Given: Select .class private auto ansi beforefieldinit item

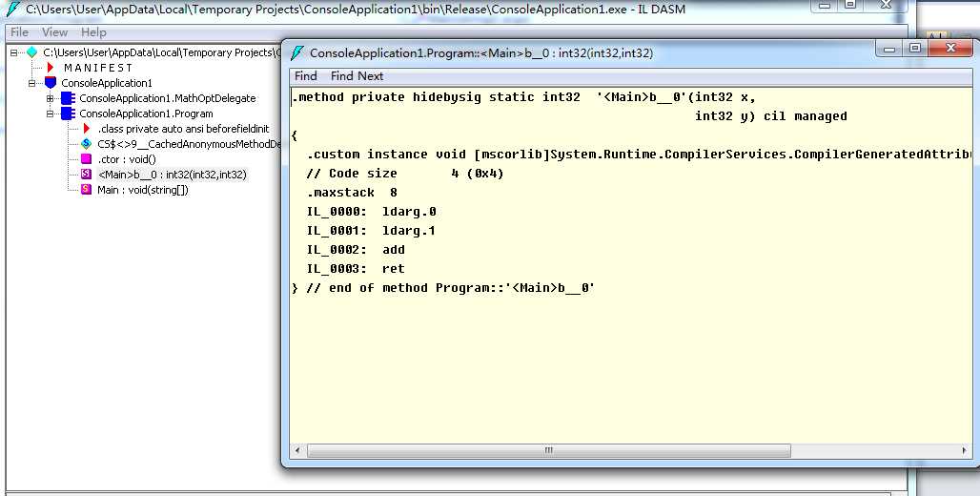Looking at the screenshot, I should [x=183, y=129].
